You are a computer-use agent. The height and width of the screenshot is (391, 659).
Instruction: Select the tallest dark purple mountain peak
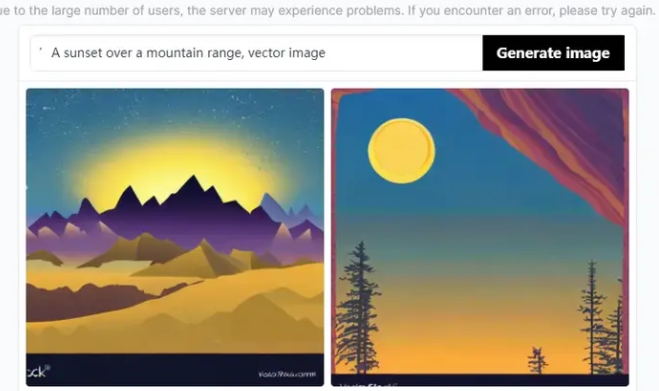[193, 187]
